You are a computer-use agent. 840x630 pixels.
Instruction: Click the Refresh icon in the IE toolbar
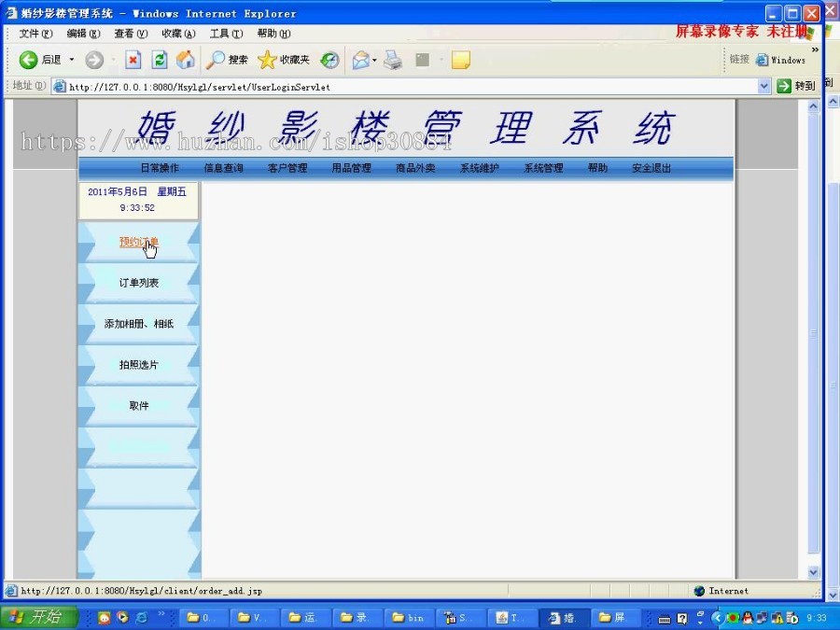[159, 59]
